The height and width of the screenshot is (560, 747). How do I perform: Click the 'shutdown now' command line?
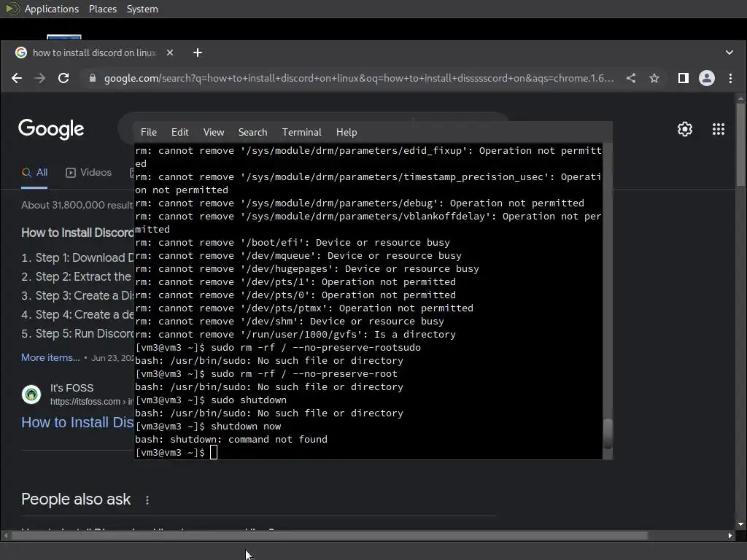208,426
